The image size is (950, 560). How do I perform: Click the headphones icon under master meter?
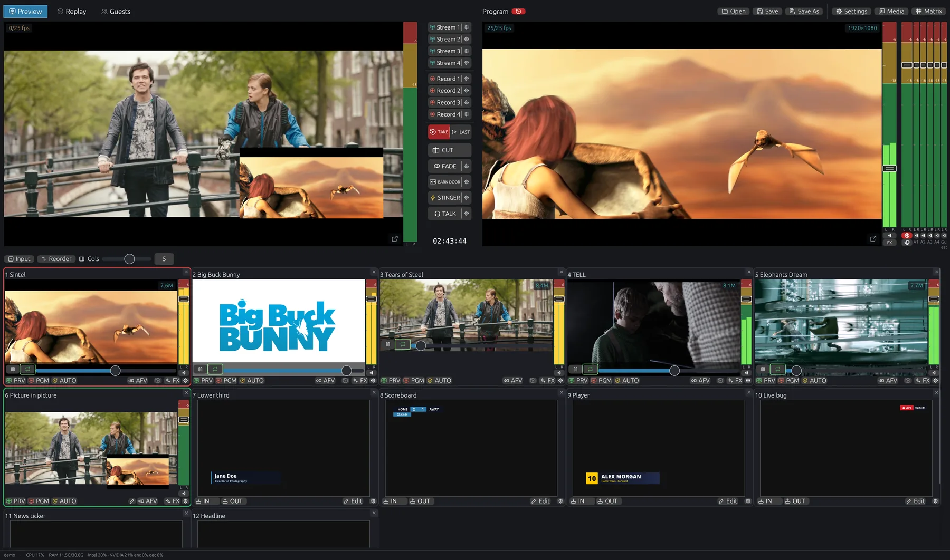[907, 243]
